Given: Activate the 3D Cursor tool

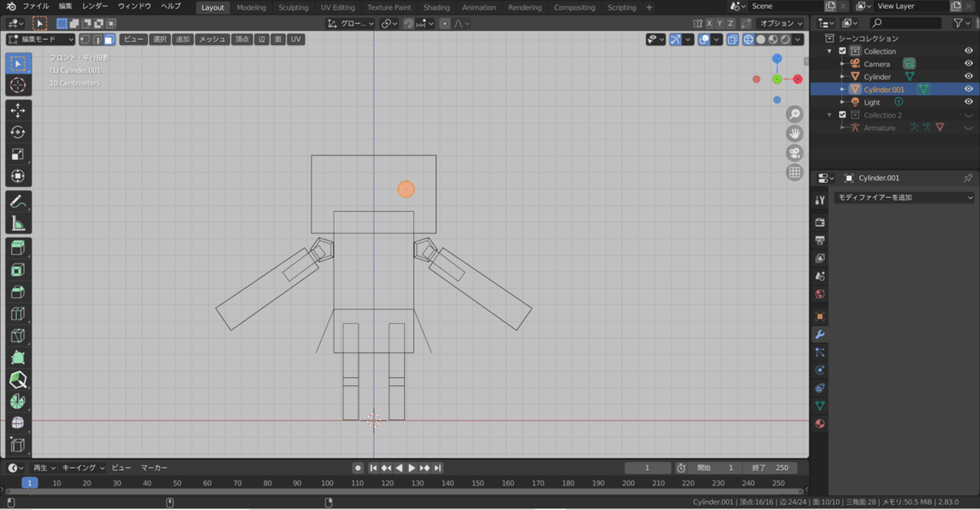Looking at the screenshot, I should (18, 86).
